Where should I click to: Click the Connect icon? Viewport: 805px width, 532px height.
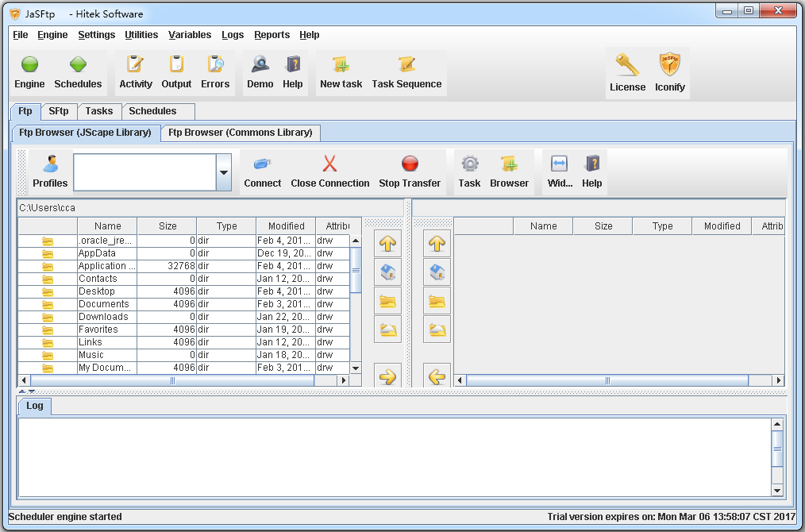pos(262,172)
